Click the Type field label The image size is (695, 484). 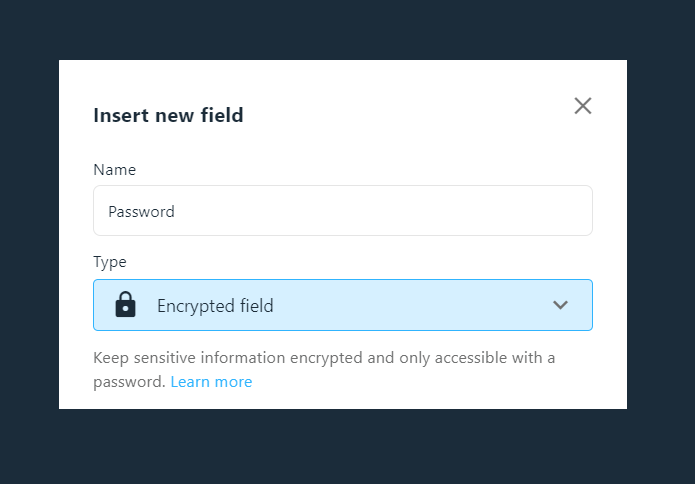tap(109, 262)
